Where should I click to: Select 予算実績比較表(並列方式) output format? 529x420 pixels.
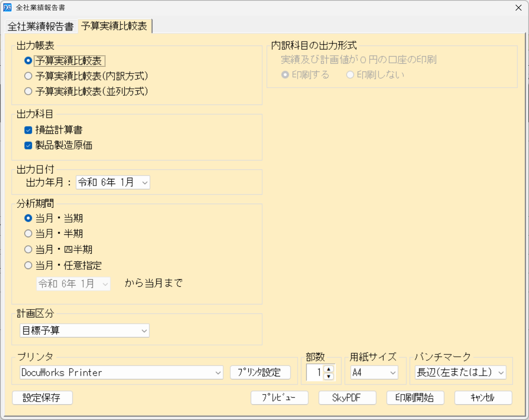28,91
